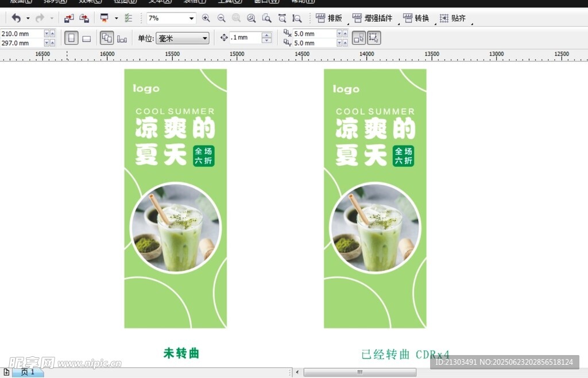Click the logo text on left poster
Screen dimensions: 588x378
coord(146,89)
